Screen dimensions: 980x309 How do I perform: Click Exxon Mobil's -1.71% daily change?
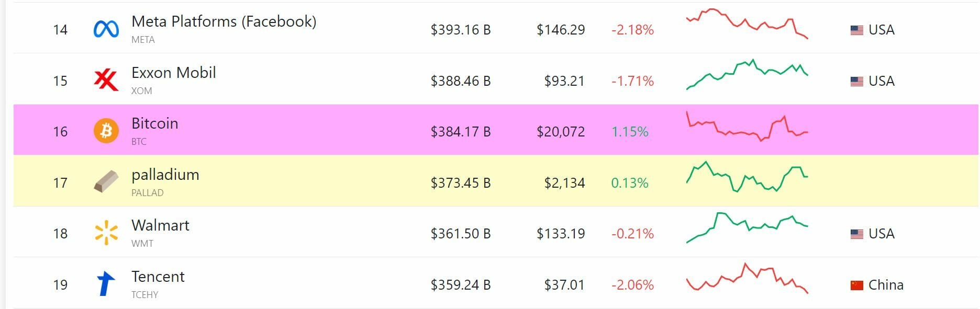click(x=632, y=81)
